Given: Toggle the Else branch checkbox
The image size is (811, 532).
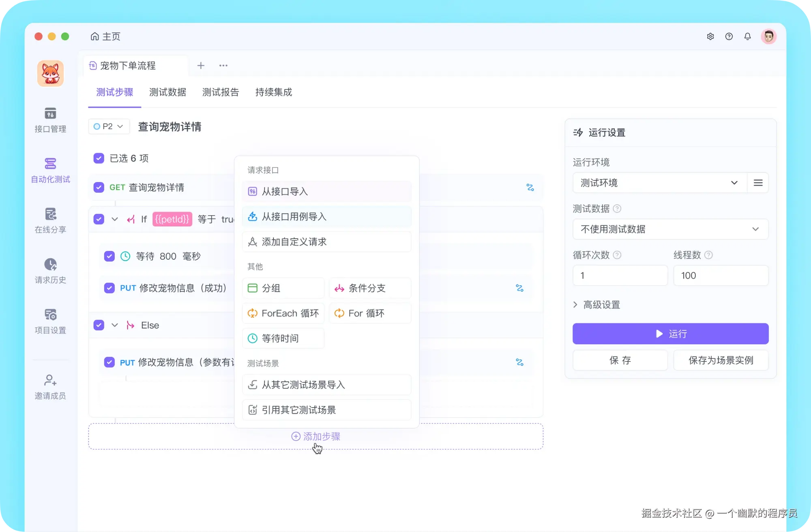Looking at the screenshot, I should 99,325.
